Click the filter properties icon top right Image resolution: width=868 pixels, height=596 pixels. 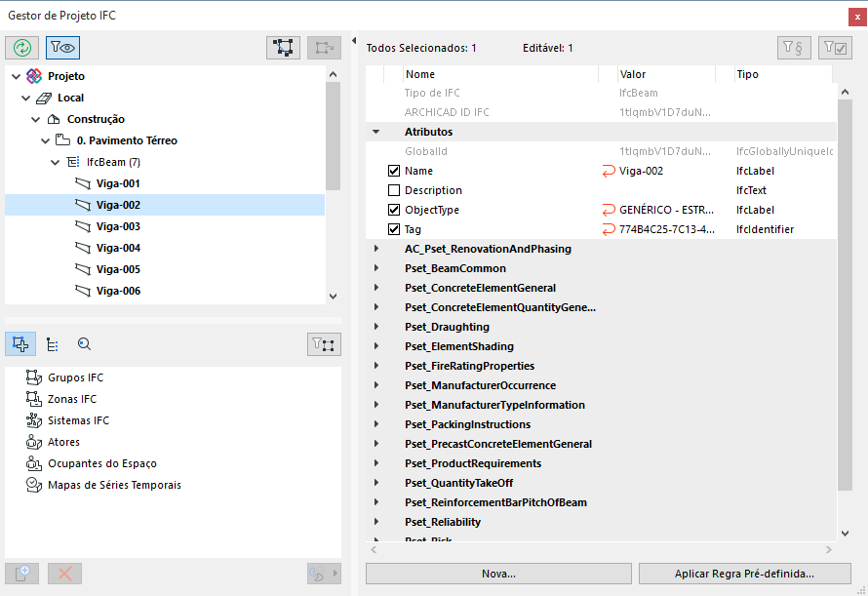[793, 47]
